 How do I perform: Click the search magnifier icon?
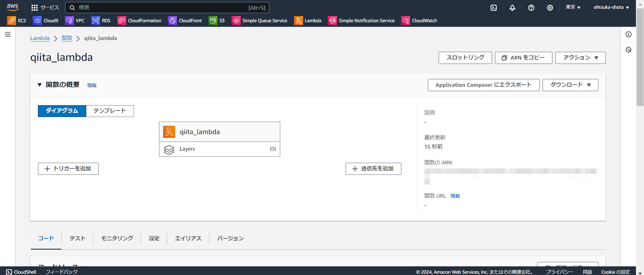tap(72, 7)
